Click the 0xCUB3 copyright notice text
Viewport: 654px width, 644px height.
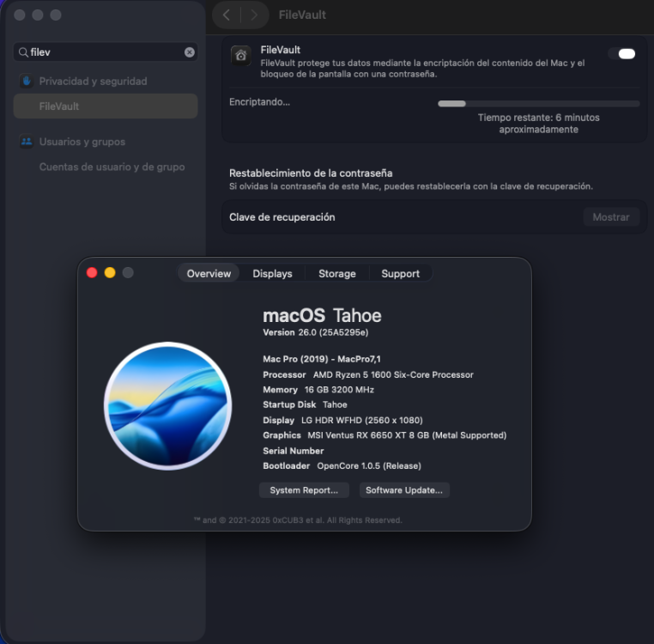point(298,520)
